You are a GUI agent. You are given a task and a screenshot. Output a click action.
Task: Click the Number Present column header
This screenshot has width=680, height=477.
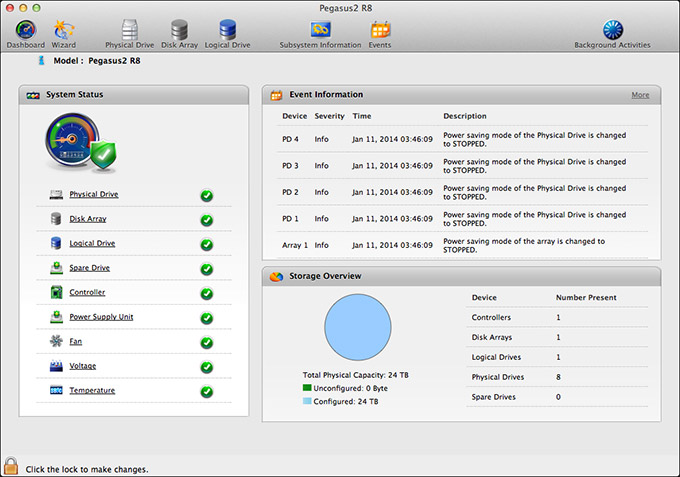click(586, 297)
